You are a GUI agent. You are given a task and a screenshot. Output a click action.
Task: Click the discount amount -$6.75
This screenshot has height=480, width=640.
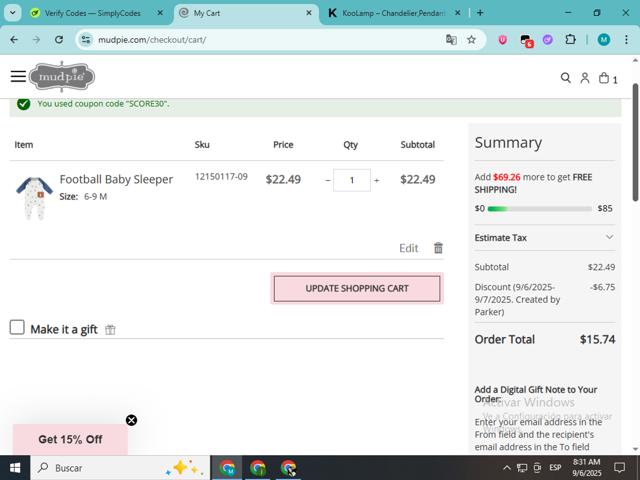tap(602, 287)
